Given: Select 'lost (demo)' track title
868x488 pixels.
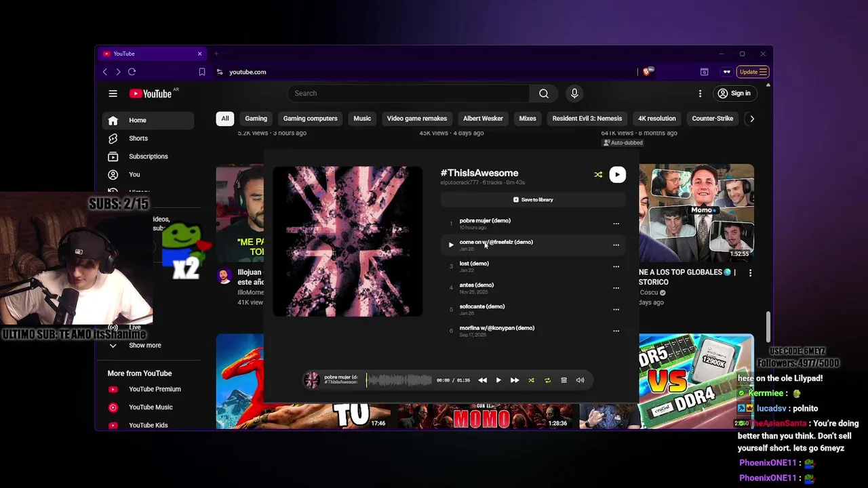Looking at the screenshot, I should pyautogui.click(x=474, y=264).
